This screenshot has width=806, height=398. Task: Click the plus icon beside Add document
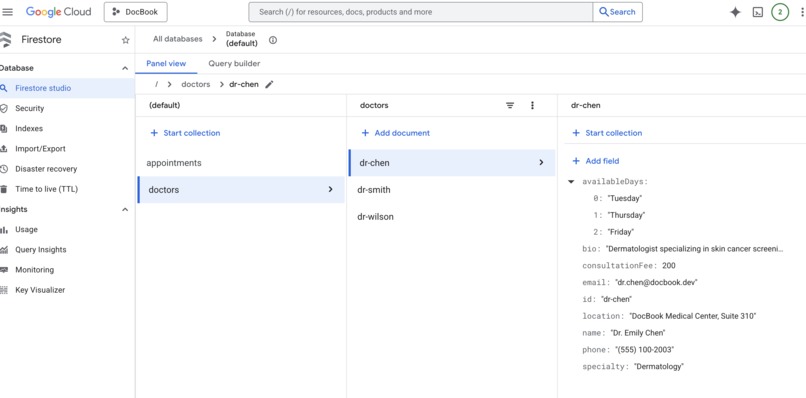point(365,133)
